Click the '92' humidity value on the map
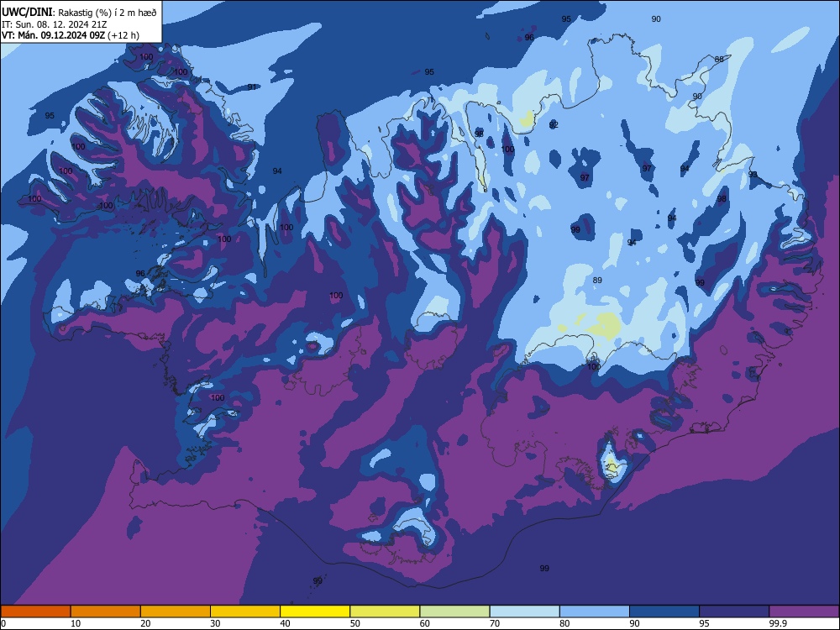The height and width of the screenshot is (630, 840). pos(554,125)
